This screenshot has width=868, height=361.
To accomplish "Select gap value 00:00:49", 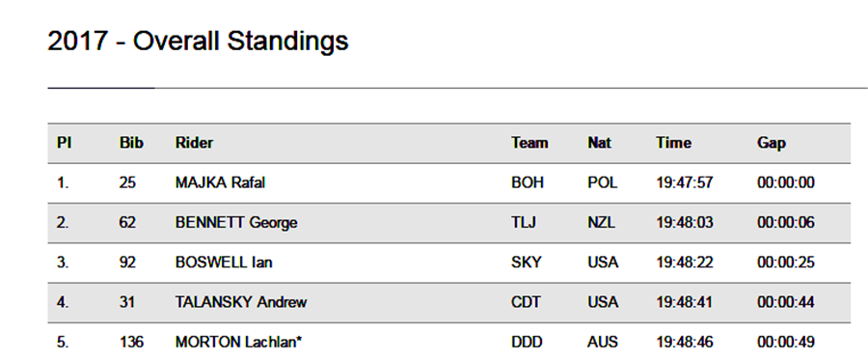I will pos(785,342).
